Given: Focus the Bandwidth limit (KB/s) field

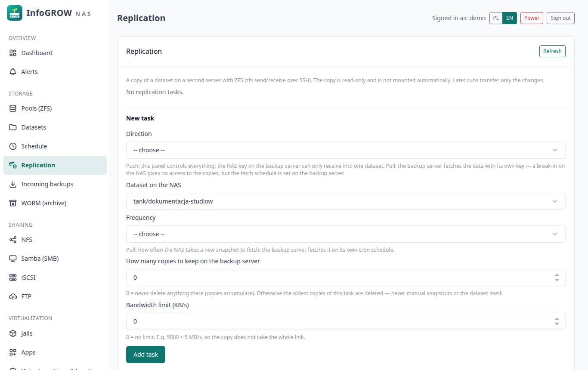Looking at the screenshot, I should click(346, 321).
